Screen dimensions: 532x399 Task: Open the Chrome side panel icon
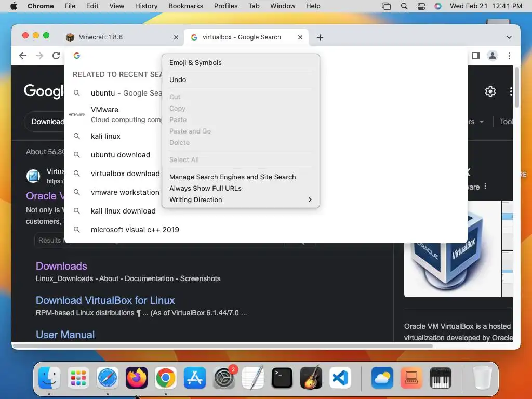(x=476, y=56)
